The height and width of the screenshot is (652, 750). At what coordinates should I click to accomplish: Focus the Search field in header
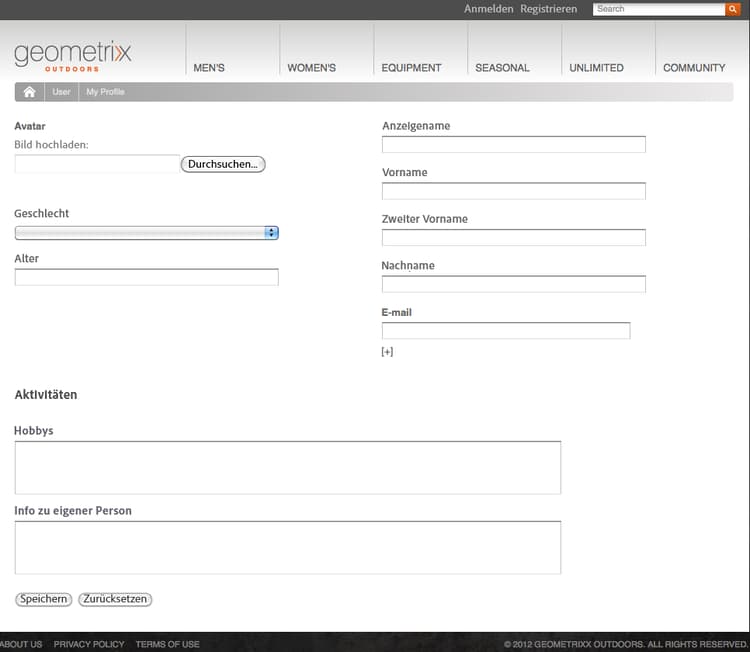click(x=659, y=9)
